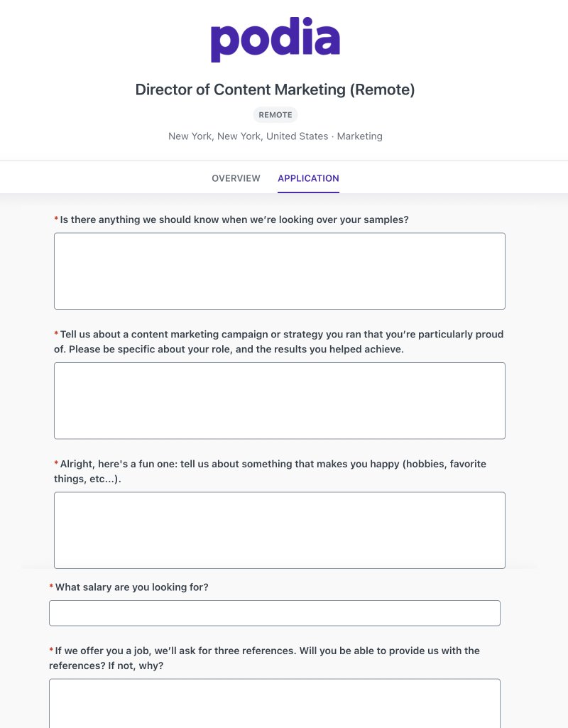
Task: Focus the what makes you happy text area
Action: pyautogui.click(x=279, y=531)
